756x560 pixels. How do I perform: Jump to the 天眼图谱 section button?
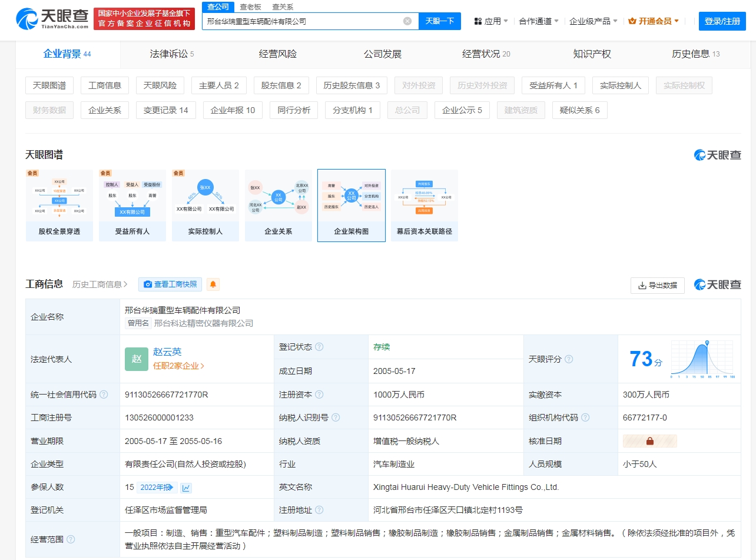[x=49, y=85]
